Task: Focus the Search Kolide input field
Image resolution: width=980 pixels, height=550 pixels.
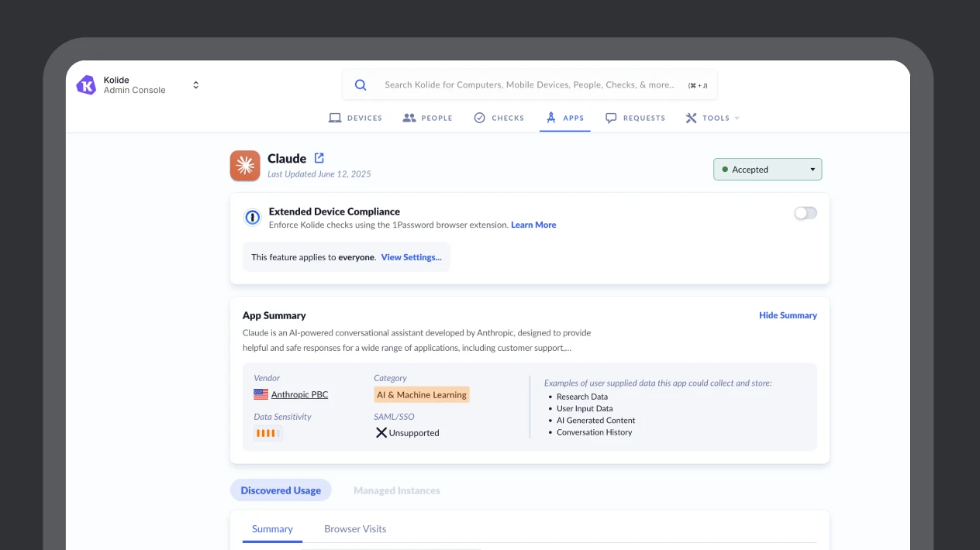Action: tap(530, 85)
